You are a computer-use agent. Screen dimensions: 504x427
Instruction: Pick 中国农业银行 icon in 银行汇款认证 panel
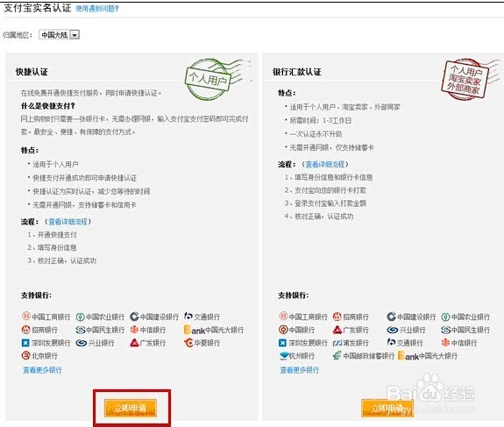click(x=445, y=317)
